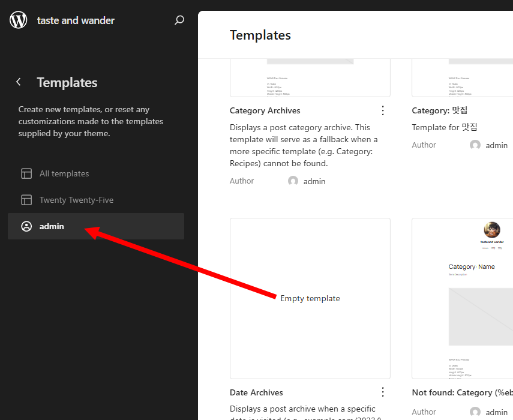Click 'Create new templates' sidebar description
The width and height of the screenshot is (513, 420).
click(91, 121)
